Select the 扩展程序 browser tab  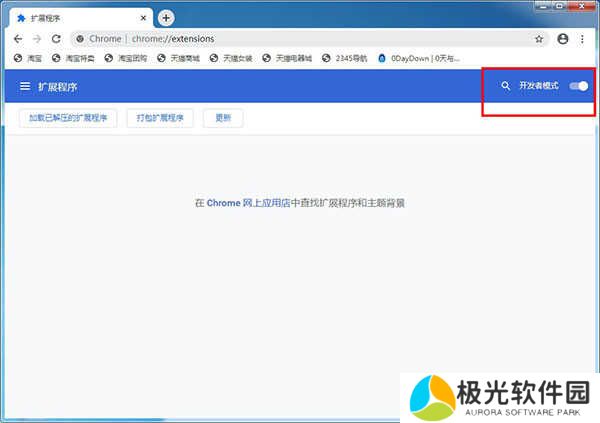pyautogui.click(x=70, y=18)
